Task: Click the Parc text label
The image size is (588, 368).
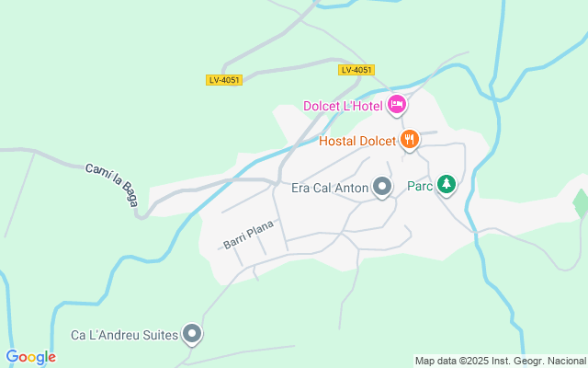Action: tap(420, 186)
